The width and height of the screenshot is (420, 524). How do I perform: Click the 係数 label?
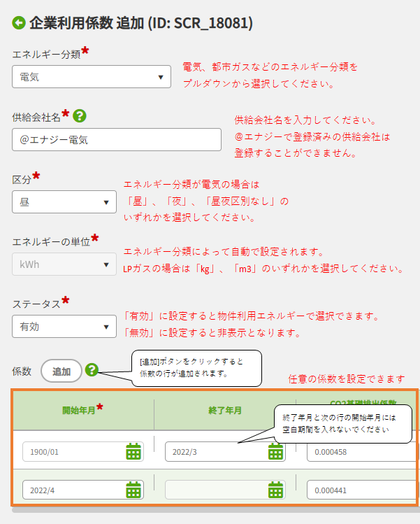[22, 371]
